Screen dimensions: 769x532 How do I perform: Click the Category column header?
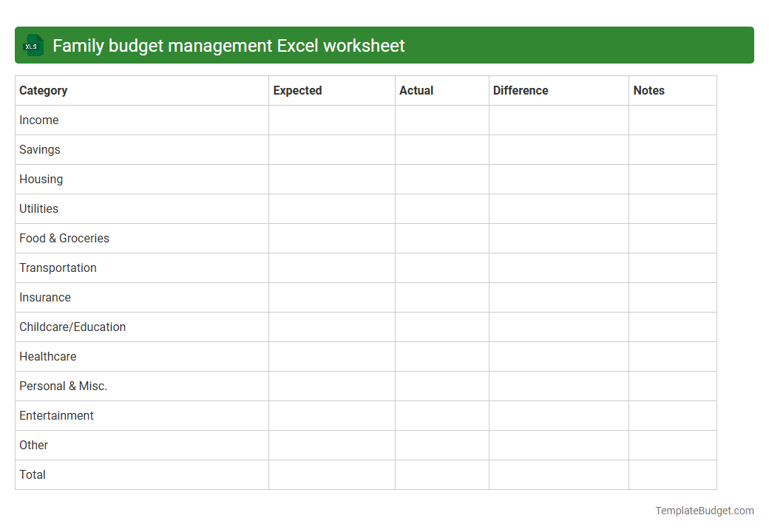pos(43,90)
